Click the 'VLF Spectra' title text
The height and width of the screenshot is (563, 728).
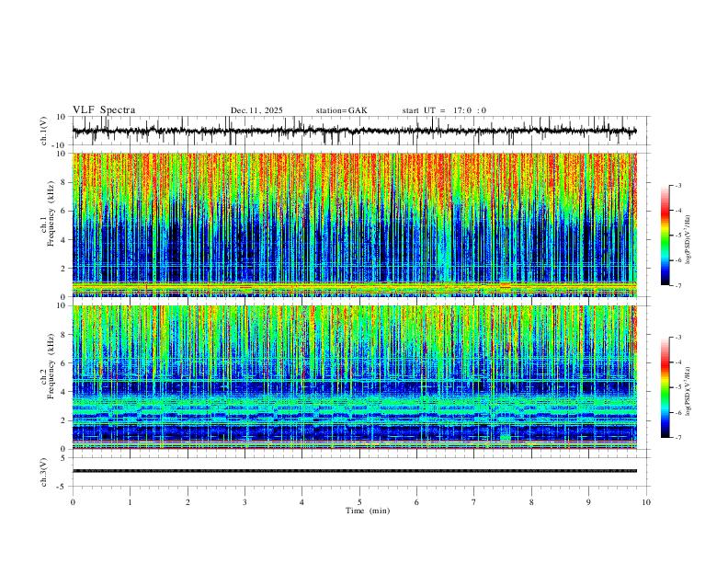click(x=104, y=110)
